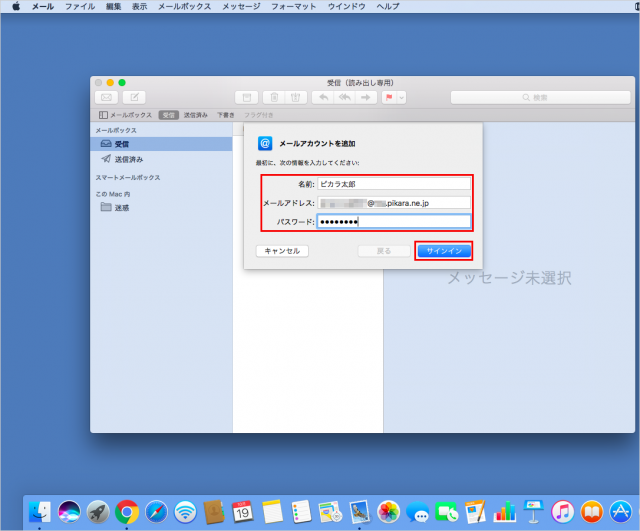
Task: Click the trash delete toolbar icon
Action: point(272,97)
